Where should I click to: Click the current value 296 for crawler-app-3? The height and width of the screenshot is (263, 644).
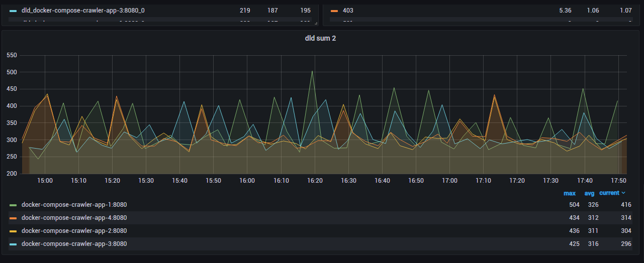click(626, 244)
